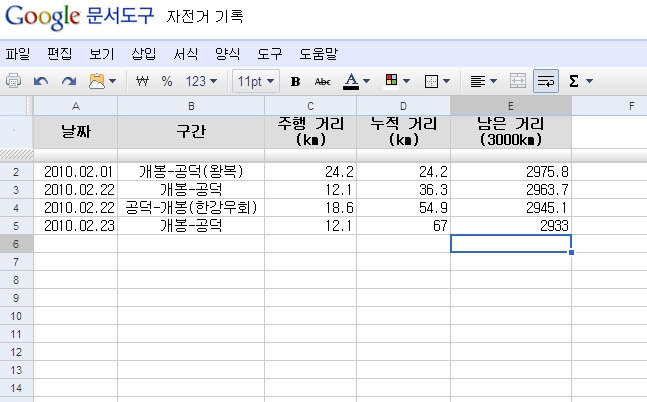Click the 날짜 header cell

[76, 132]
